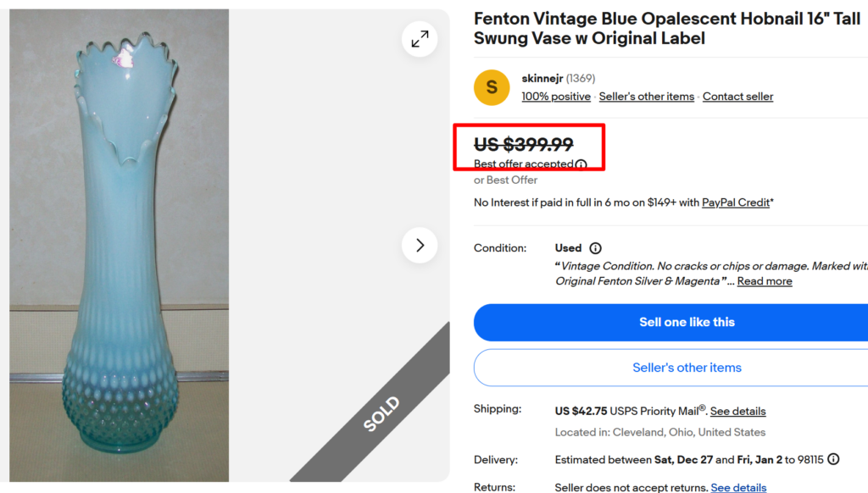See details for USPS Priority Mail shipping
868x493 pixels.
point(737,411)
